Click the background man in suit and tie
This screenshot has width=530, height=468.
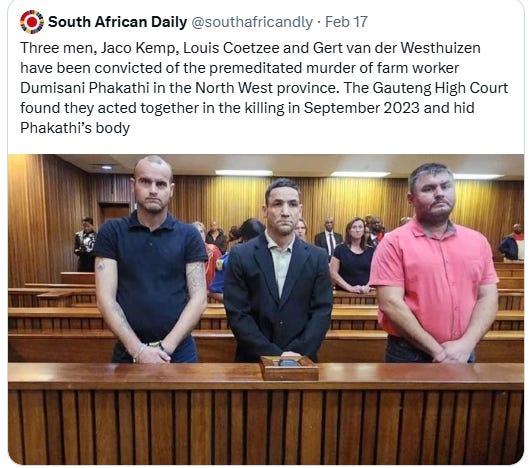pyautogui.click(x=328, y=237)
